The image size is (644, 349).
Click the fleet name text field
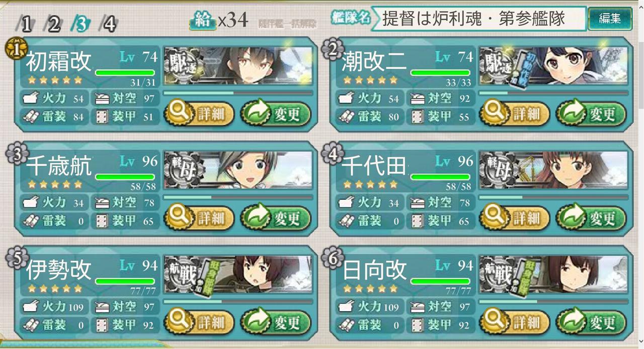coord(478,19)
